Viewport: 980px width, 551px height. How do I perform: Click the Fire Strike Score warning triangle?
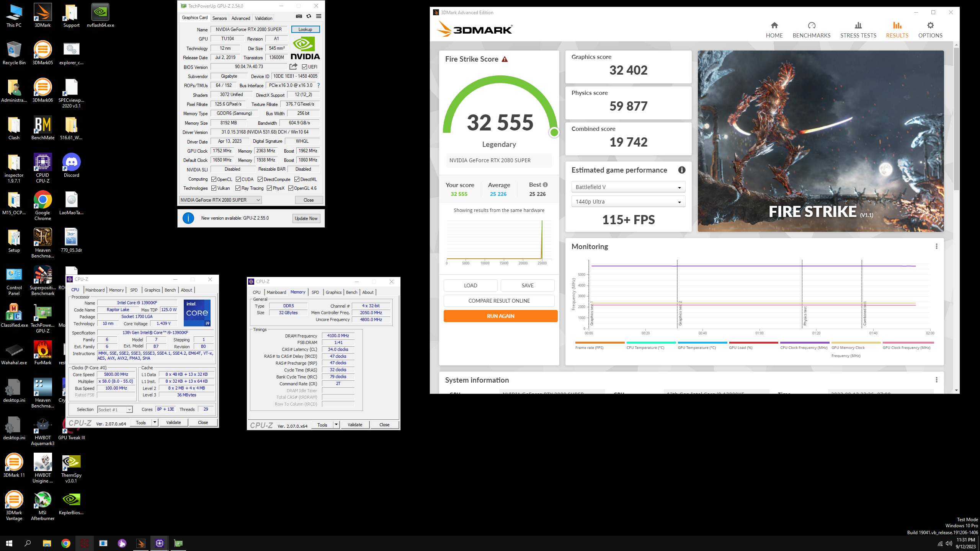[505, 59]
